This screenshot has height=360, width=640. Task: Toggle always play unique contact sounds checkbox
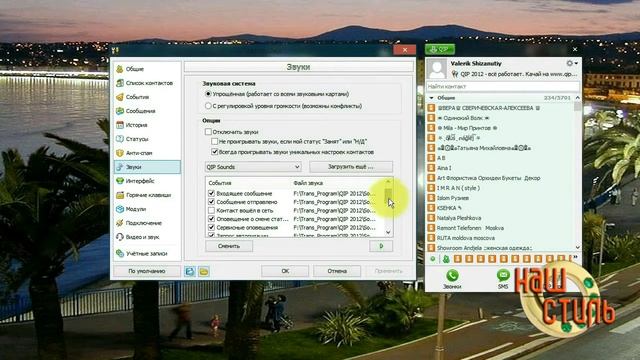(215, 152)
